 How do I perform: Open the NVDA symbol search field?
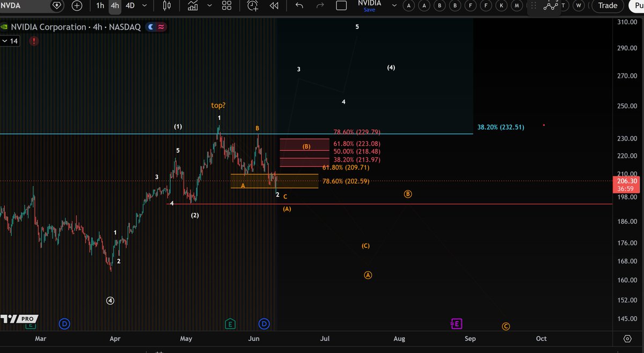click(24, 5)
